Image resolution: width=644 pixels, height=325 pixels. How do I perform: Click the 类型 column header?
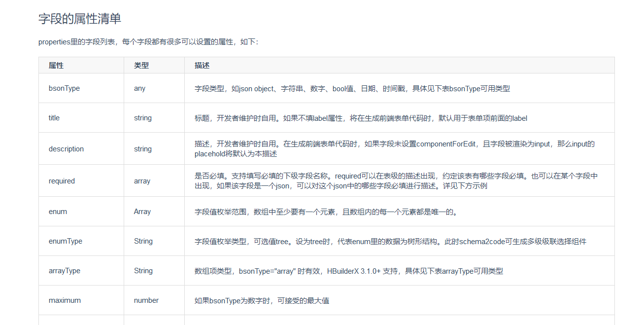click(x=141, y=65)
